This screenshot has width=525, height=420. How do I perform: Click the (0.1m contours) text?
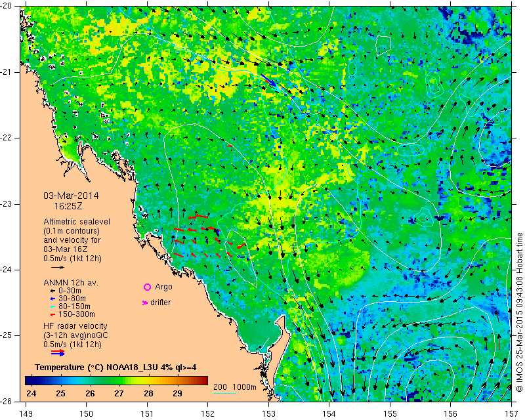(x=72, y=231)
